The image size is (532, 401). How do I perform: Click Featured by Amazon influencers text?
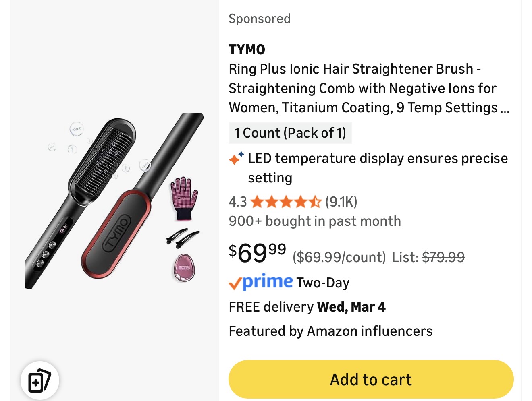[330, 331]
